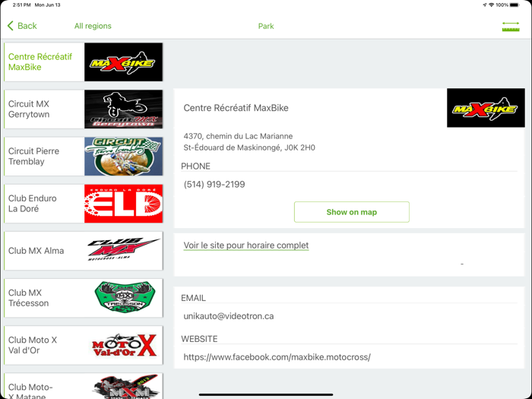Open the All regions filter
Viewport: 532px width, 399px height.
[93, 26]
